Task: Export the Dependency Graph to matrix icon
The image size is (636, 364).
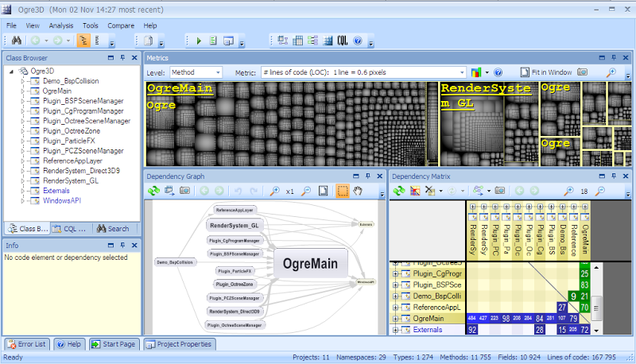Action: 169,191
